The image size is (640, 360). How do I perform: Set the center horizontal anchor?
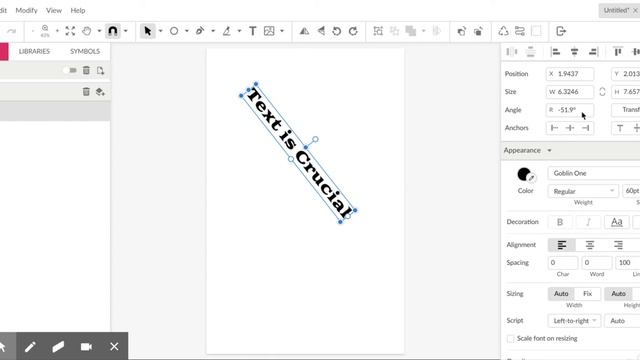pos(570,128)
